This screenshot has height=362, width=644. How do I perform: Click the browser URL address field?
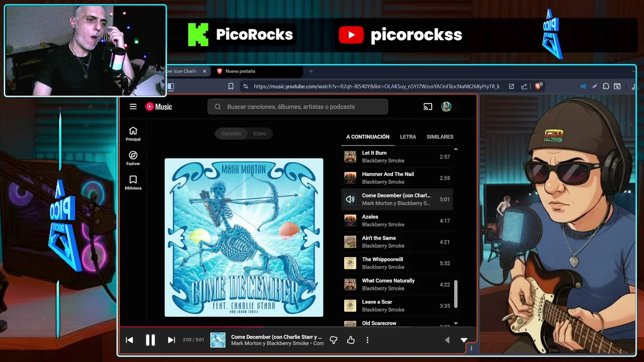pos(376,86)
